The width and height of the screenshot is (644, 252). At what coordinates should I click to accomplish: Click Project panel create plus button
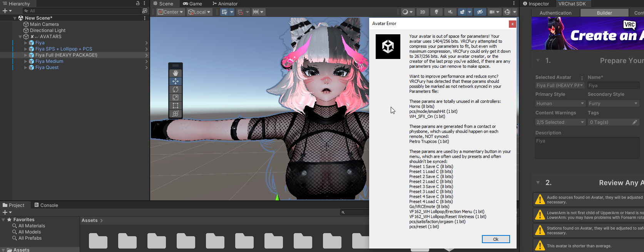7,212
